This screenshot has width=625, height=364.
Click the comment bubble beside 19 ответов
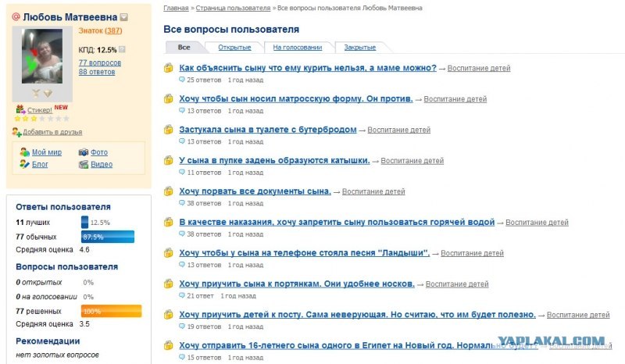(x=182, y=327)
